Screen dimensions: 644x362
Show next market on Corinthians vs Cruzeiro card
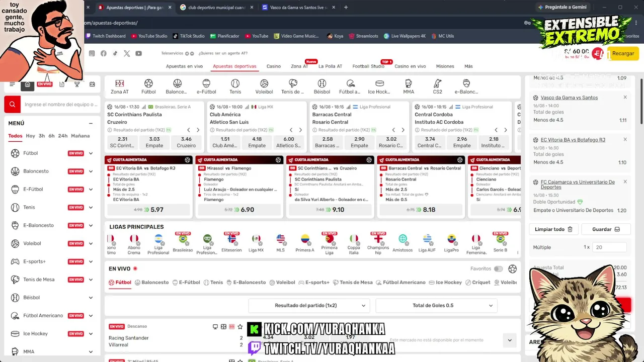198,130
